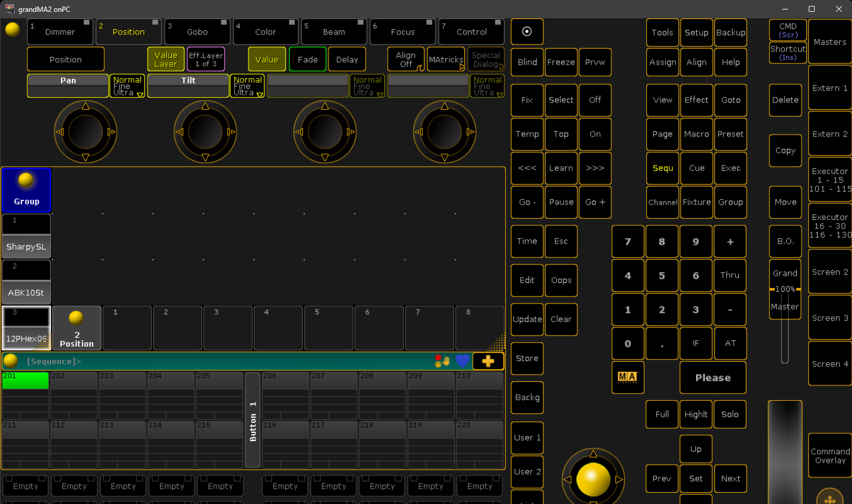852x504 pixels.
Task: Click the blue heart icon in sequence bar
Action: (462, 361)
